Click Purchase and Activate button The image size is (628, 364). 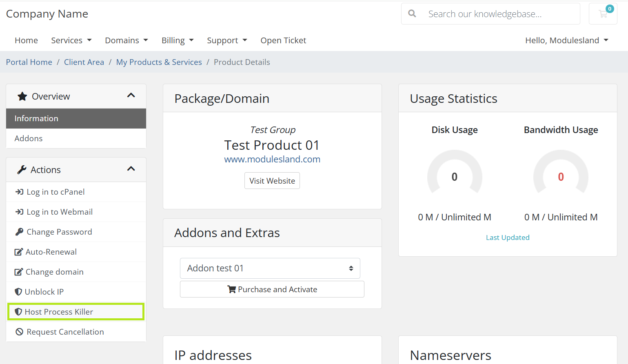272,289
